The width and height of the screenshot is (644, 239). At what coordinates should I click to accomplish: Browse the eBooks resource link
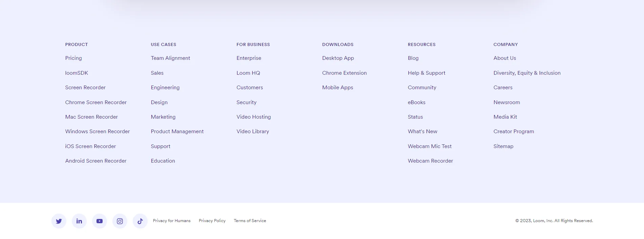pyautogui.click(x=416, y=102)
